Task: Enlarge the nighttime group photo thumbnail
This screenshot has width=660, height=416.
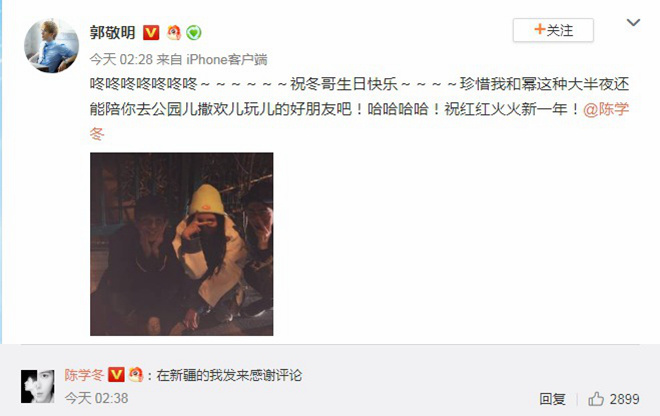Action: (x=181, y=244)
